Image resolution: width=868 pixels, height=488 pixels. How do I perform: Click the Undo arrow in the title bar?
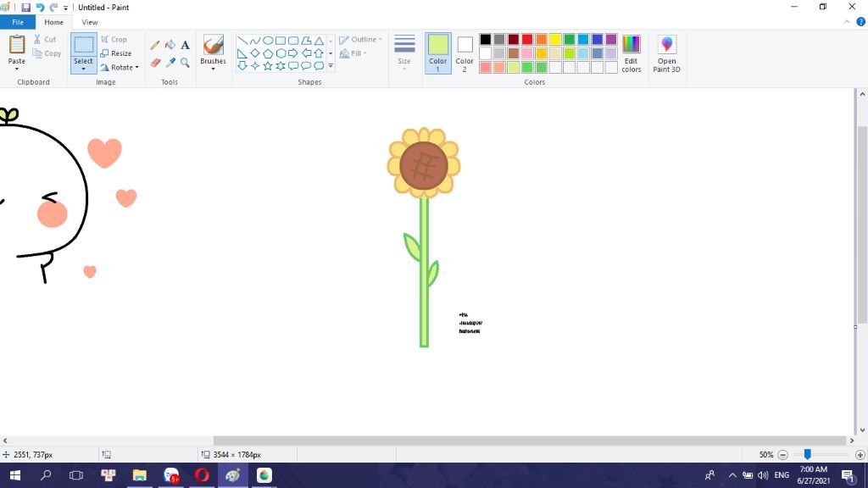tap(40, 7)
